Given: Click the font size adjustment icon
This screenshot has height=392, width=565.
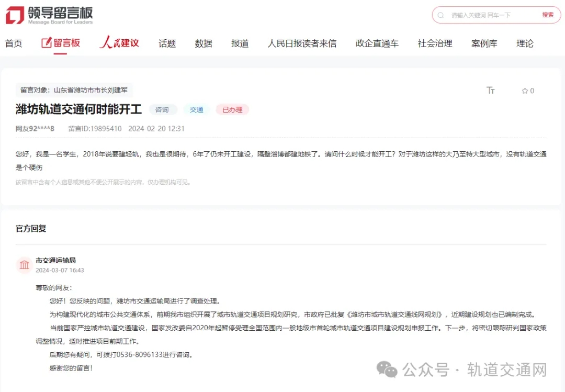Looking at the screenshot, I should 490,91.
